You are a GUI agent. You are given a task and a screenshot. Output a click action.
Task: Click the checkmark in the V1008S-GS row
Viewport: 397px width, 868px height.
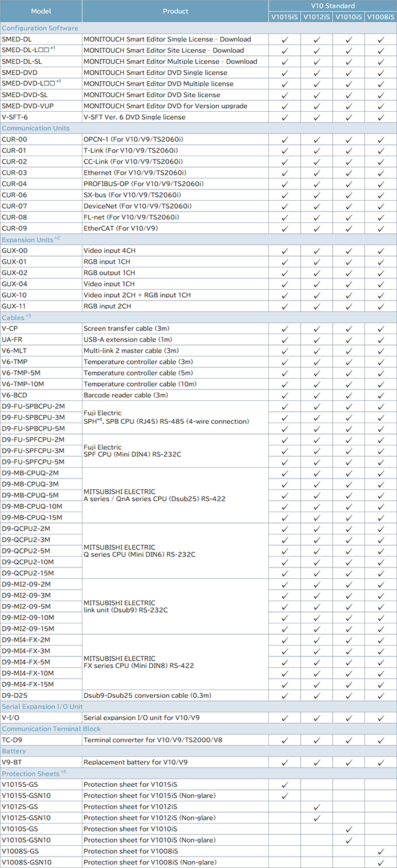click(381, 851)
